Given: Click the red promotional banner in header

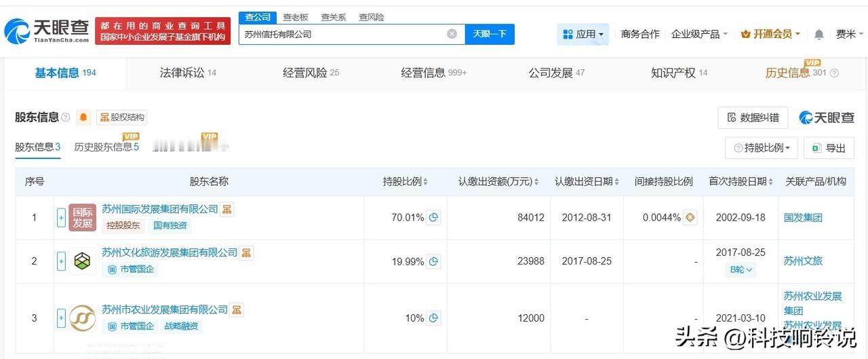Looking at the screenshot, I should 163,31.
